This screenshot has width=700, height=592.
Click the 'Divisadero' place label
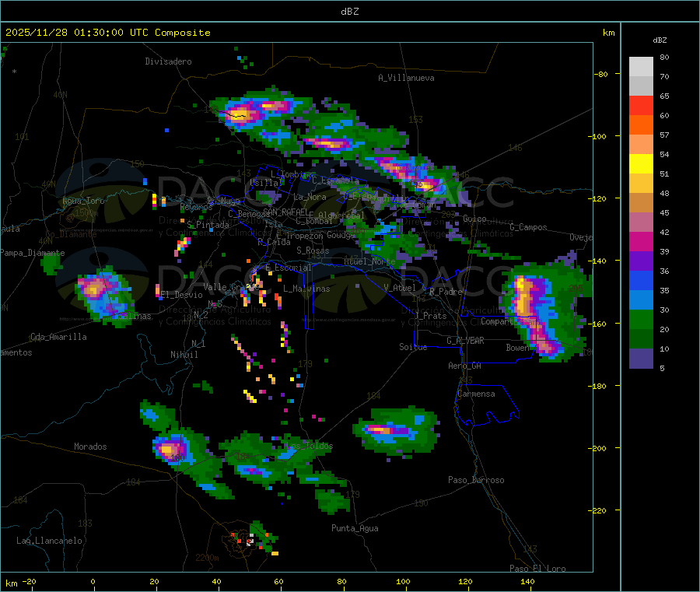[168, 61]
